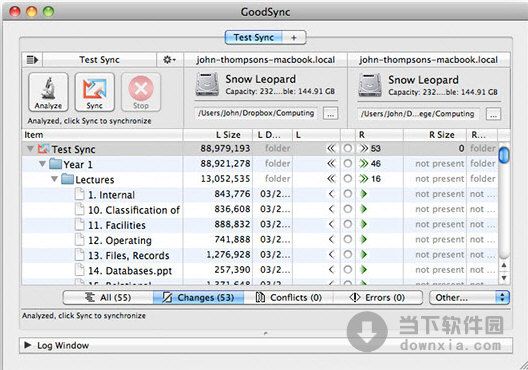
Task: Show Changes (53) filter
Action: coord(198,298)
